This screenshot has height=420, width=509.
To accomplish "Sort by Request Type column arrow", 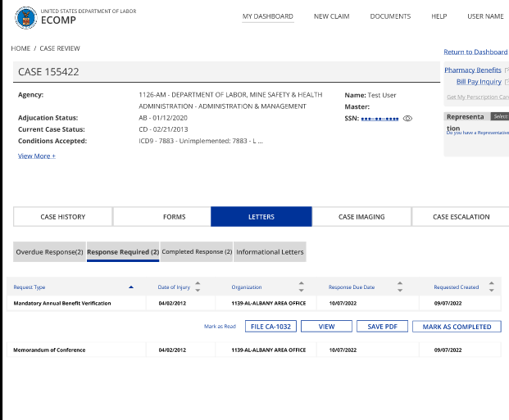I will 131,287.
